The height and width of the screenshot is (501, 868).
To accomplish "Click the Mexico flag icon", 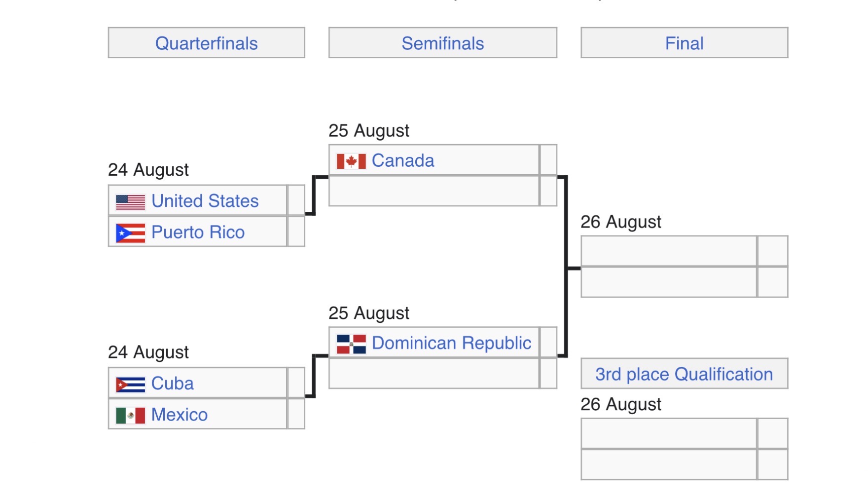I will pyautogui.click(x=131, y=416).
